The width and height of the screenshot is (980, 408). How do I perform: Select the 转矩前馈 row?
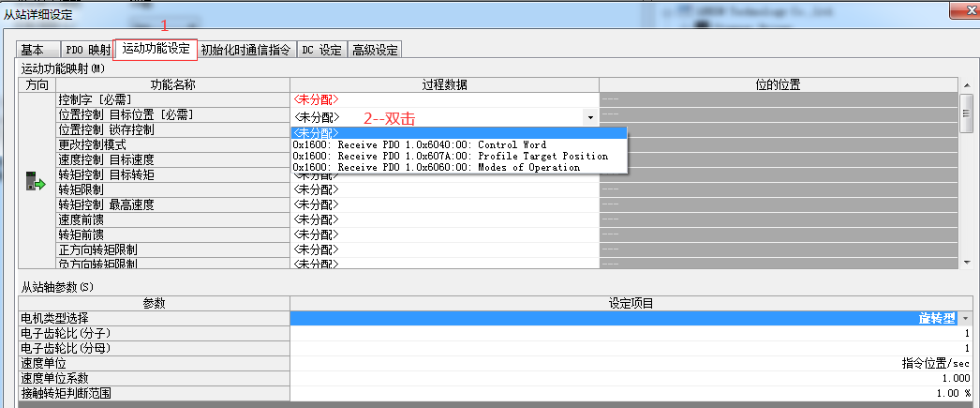[x=172, y=234]
